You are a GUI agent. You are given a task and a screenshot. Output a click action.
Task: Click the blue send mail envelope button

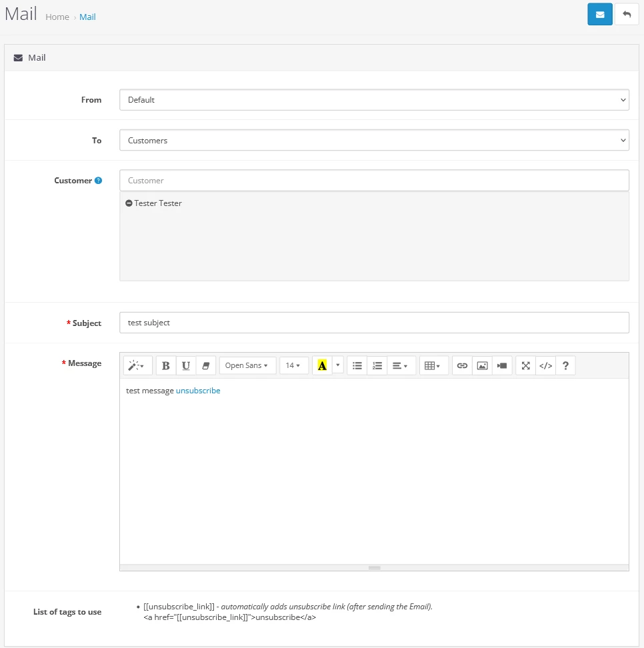599,14
